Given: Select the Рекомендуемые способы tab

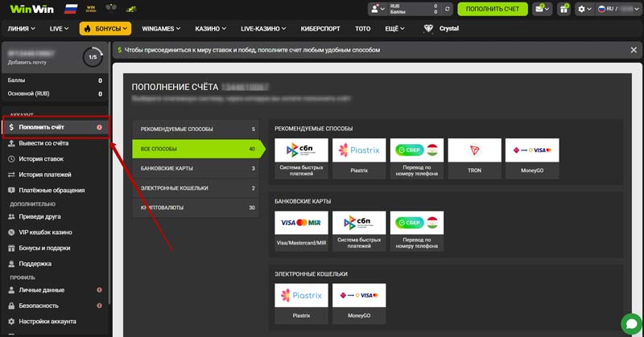Looking at the screenshot, I should point(196,129).
